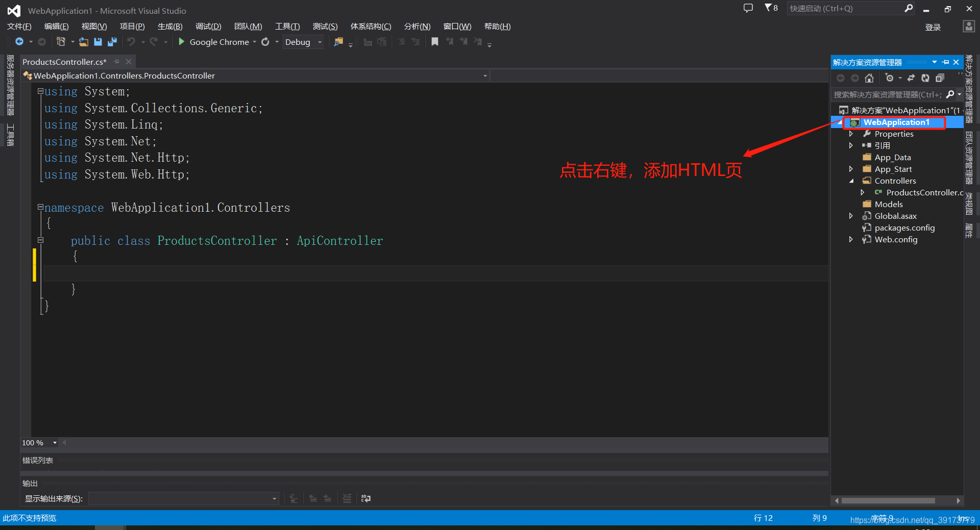Screen dimensions: 980x530
Task: Expand the Properties node
Action: [851, 134]
